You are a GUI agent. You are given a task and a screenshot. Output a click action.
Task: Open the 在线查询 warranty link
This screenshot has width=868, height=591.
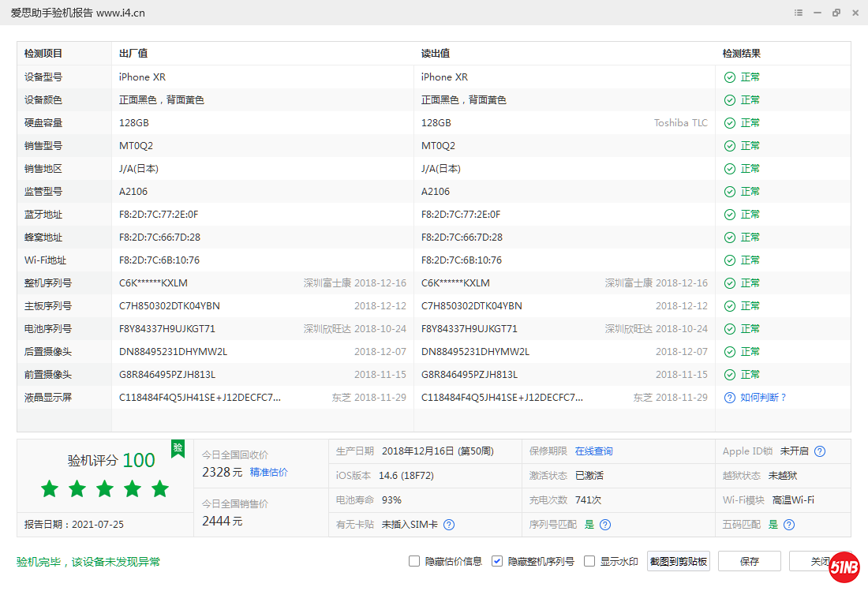coord(593,451)
